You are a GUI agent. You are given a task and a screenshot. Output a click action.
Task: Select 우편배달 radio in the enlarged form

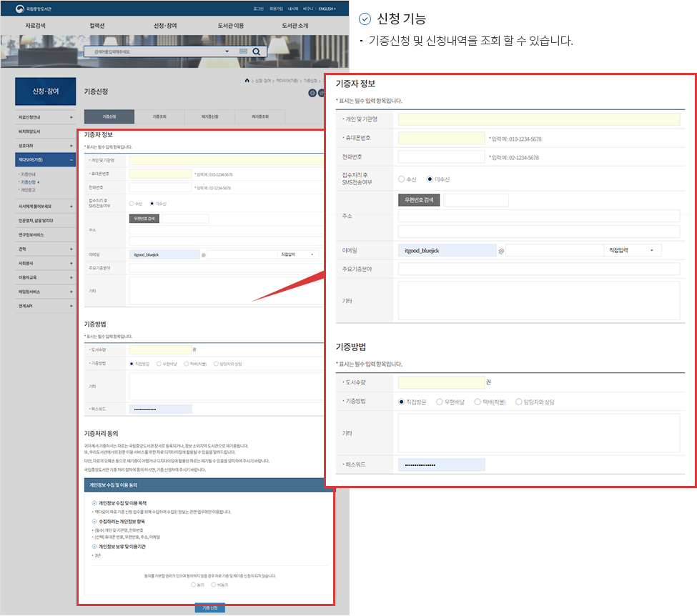point(439,402)
